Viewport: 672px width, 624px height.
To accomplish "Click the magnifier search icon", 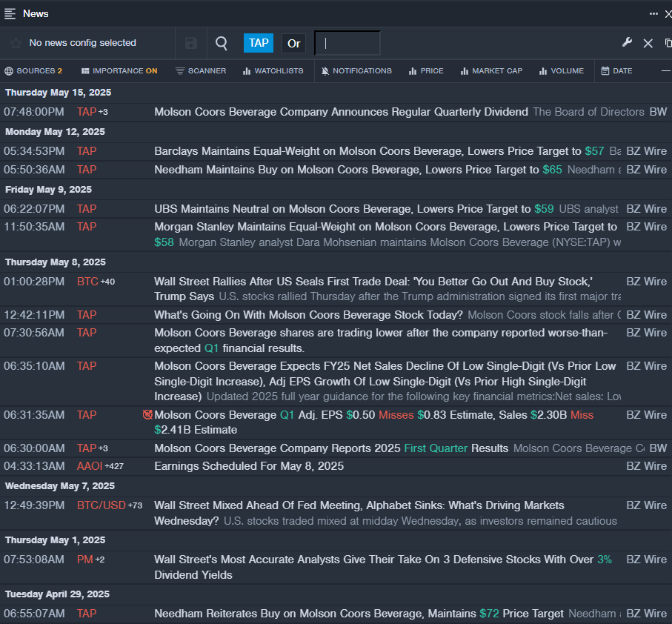I will point(222,43).
